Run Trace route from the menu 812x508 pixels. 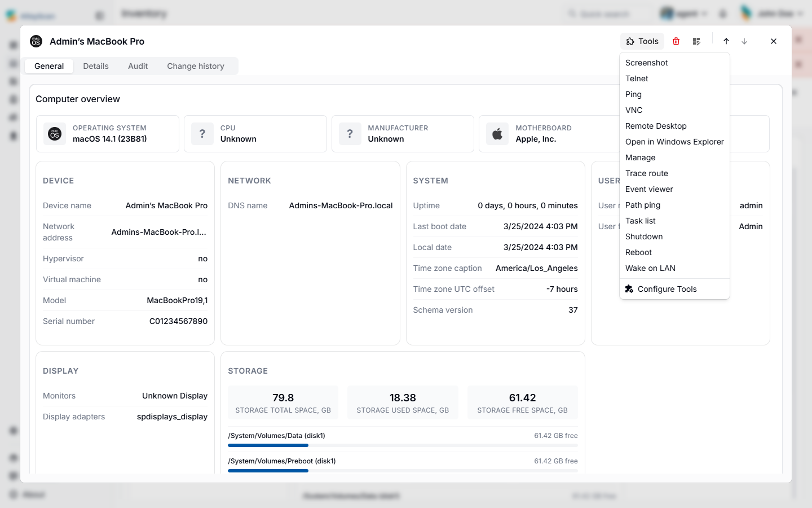(674, 173)
